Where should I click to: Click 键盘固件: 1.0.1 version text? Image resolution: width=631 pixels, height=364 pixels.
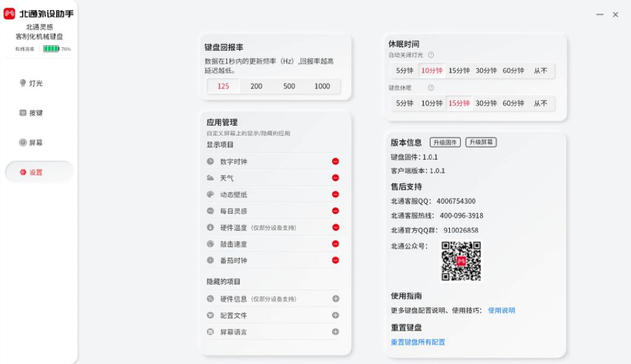414,157
